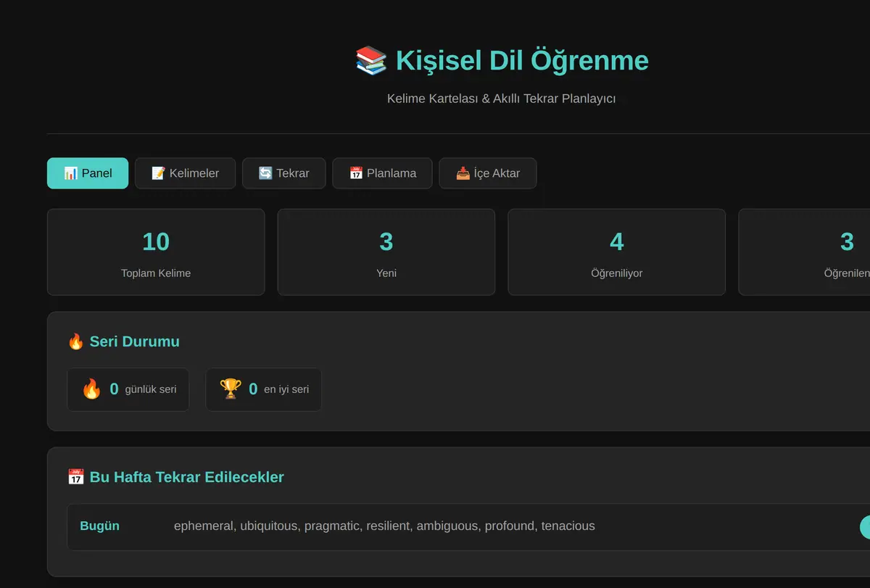Select the Öğreniliyor stat card
The image size is (870, 588).
617,252
